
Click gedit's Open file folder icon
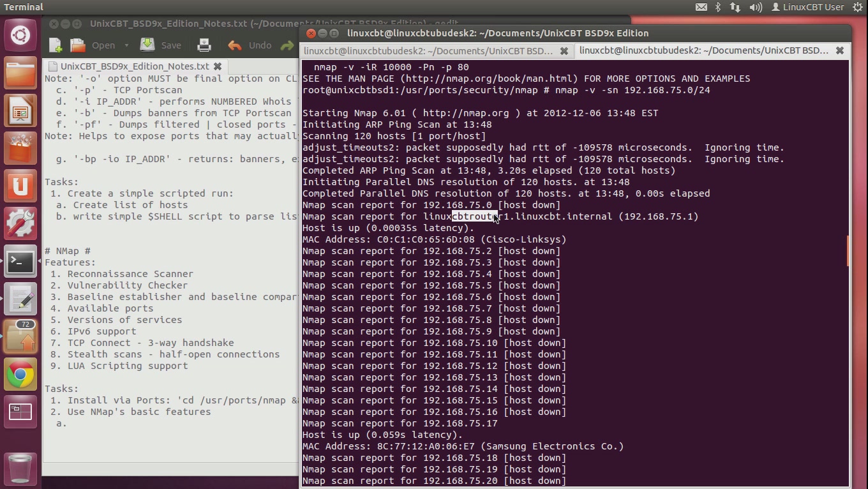[78, 45]
